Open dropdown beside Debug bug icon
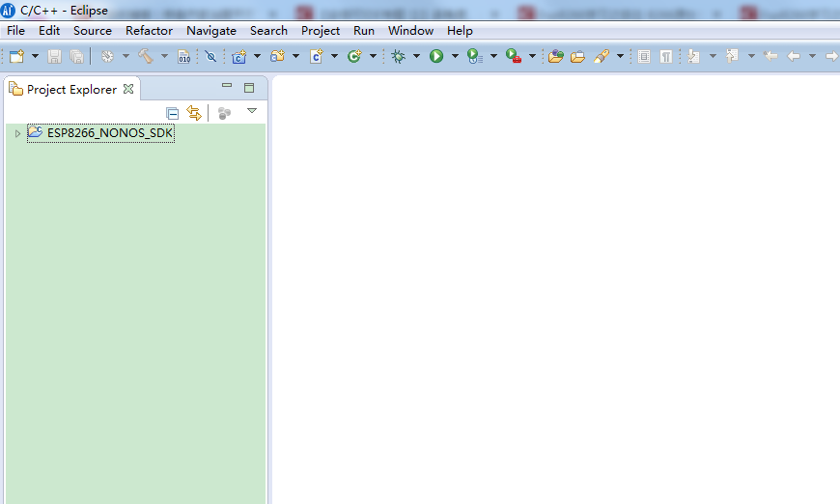The image size is (840, 504). tap(416, 56)
